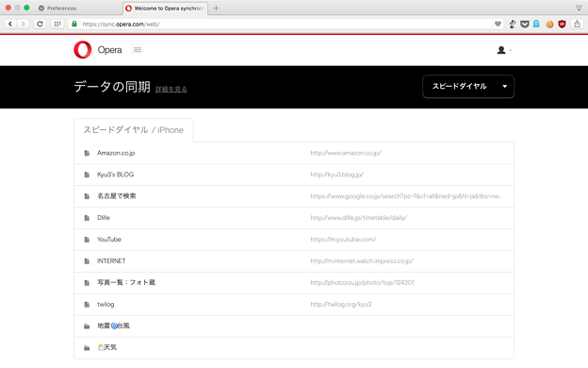The height and width of the screenshot is (368, 588).
Task: Click the page icon beside 名古屋で検索
Action: (x=87, y=196)
